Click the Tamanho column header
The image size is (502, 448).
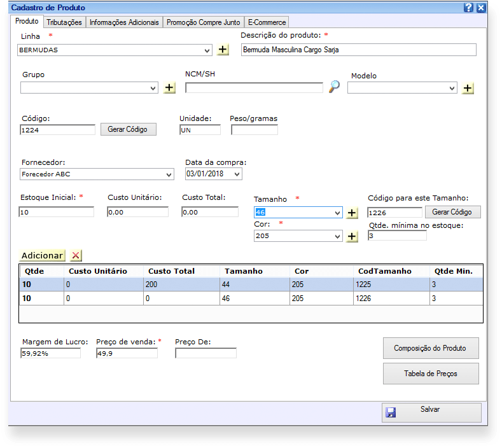pos(255,271)
